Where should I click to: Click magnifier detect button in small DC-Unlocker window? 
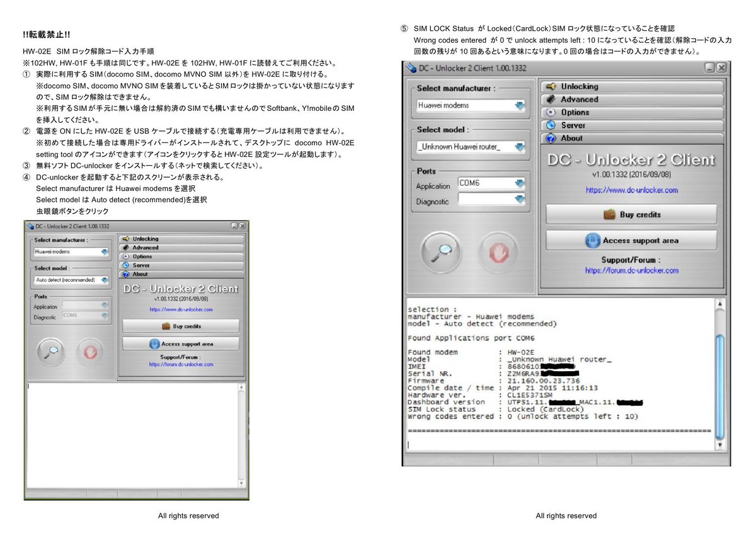point(51,352)
